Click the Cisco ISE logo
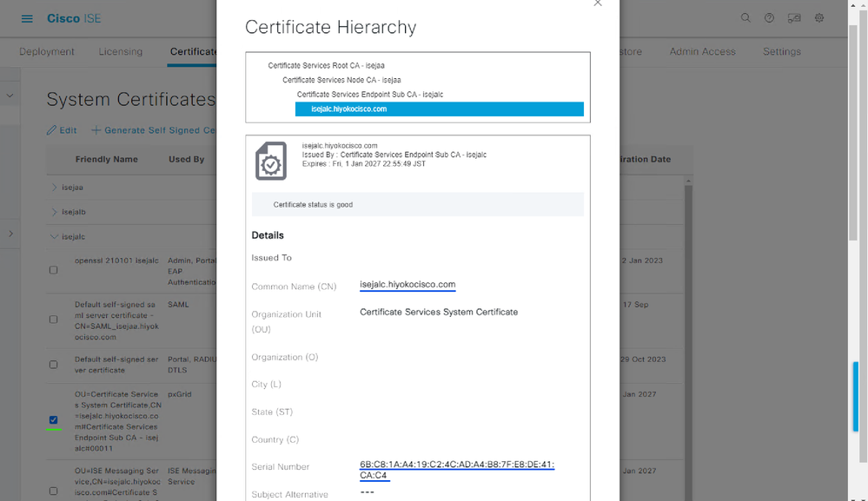Viewport: 868px width, 501px height. pos(74,18)
